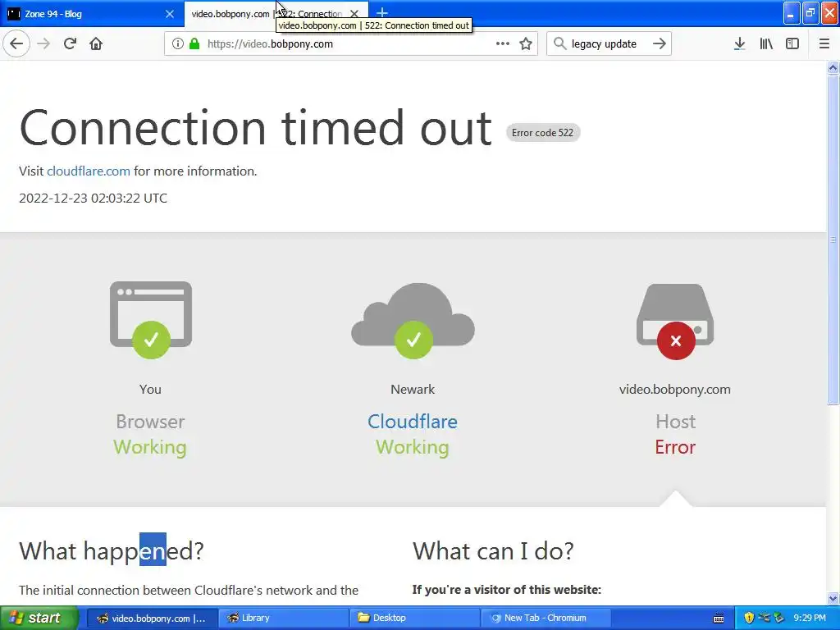Visit the cloudflare.com link
Viewport: 840px width, 630px height.
pyautogui.click(x=89, y=171)
